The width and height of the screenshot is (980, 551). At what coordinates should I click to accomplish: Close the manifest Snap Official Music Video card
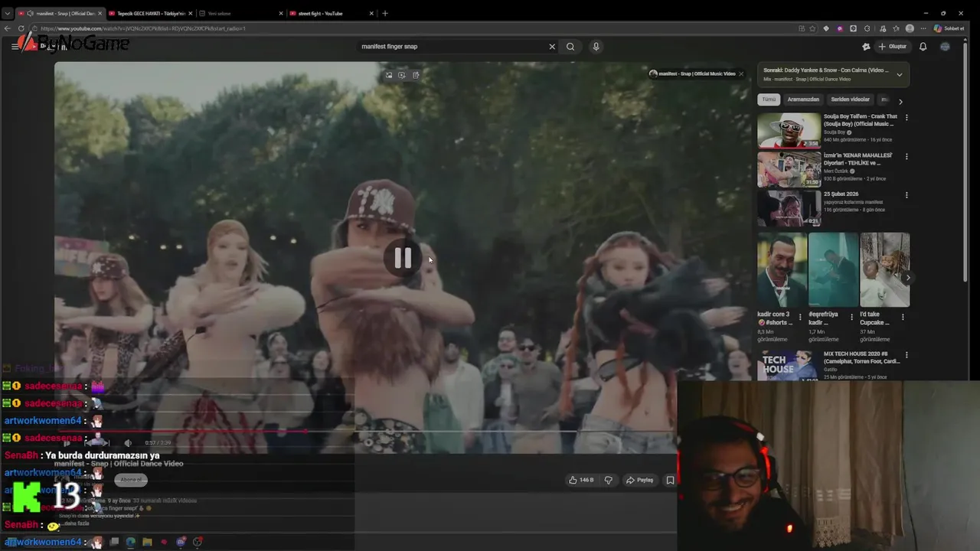[741, 74]
